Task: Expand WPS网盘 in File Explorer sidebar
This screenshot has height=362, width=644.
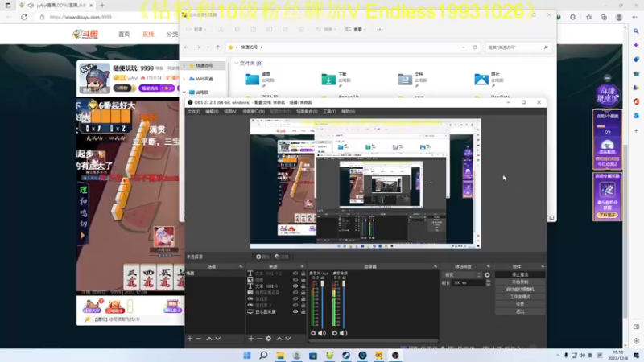Action: click(x=184, y=79)
